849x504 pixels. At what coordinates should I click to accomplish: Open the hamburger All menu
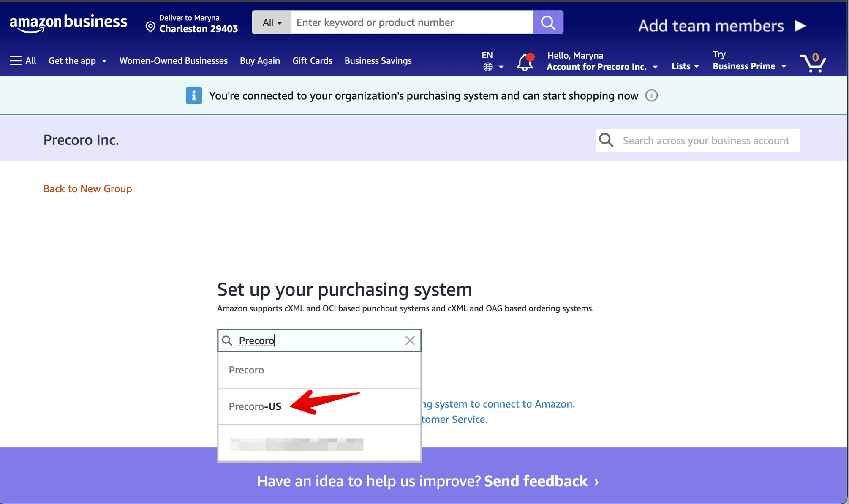23,60
